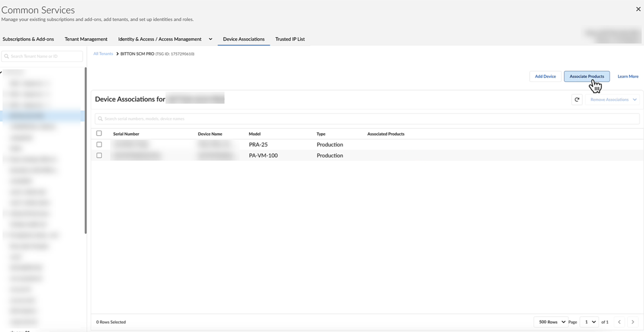Check the PRA-25 device row
This screenshot has width=644, height=332.
[x=99, y=144]
